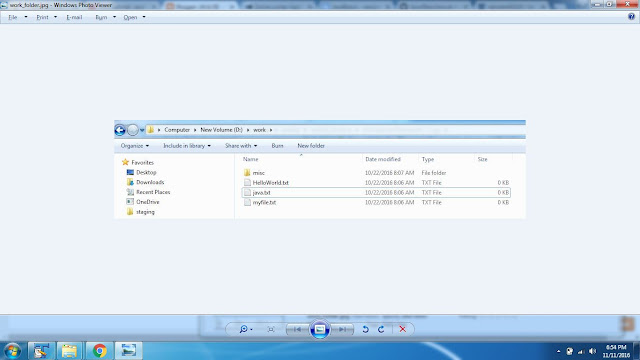Screen dimensions: 640x360
Task: Click Include in library in the picture
Action: [187, 146]
